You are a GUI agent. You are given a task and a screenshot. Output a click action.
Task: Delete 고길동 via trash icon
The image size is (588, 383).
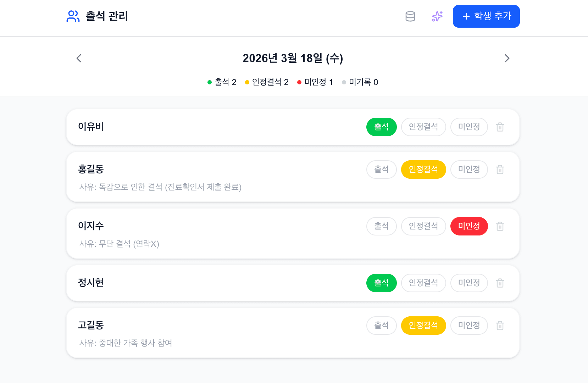pyautogui.click(x=500, y=326)
